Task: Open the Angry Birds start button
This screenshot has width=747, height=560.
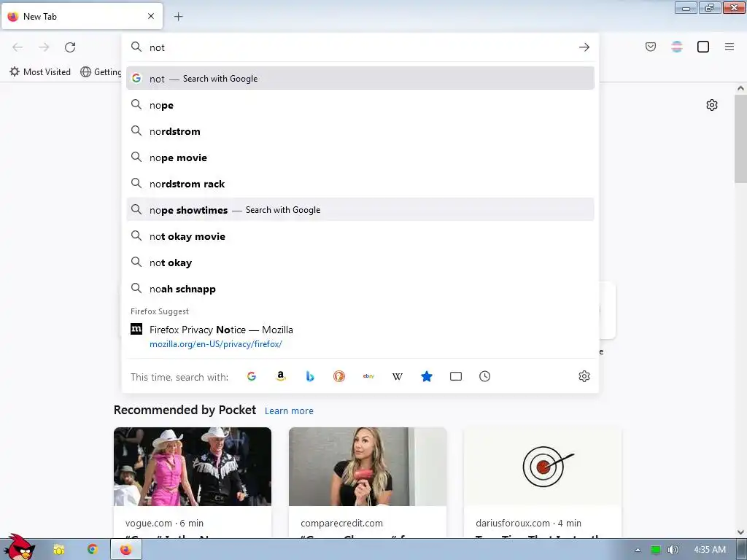Action: tap(20, 547)
